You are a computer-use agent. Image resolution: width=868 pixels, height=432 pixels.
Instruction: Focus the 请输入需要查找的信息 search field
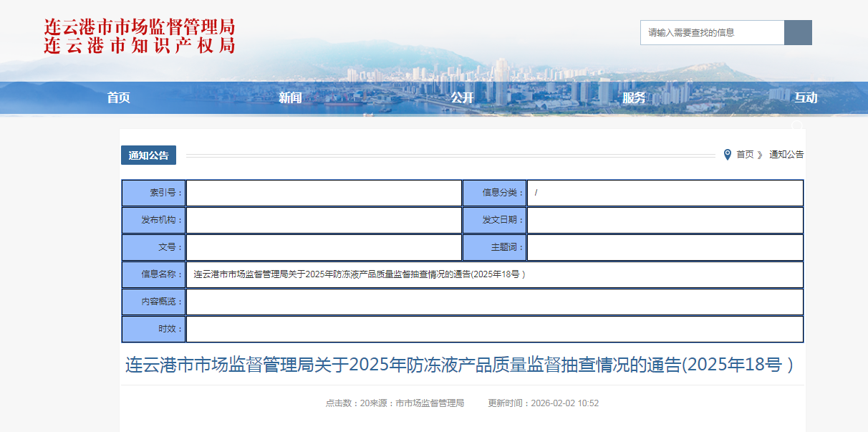pos(712,33)
